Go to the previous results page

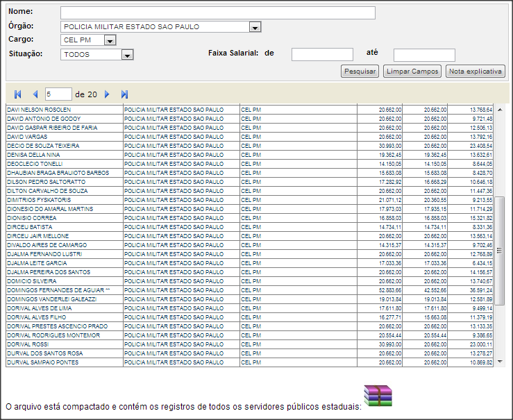coord(35,94)
